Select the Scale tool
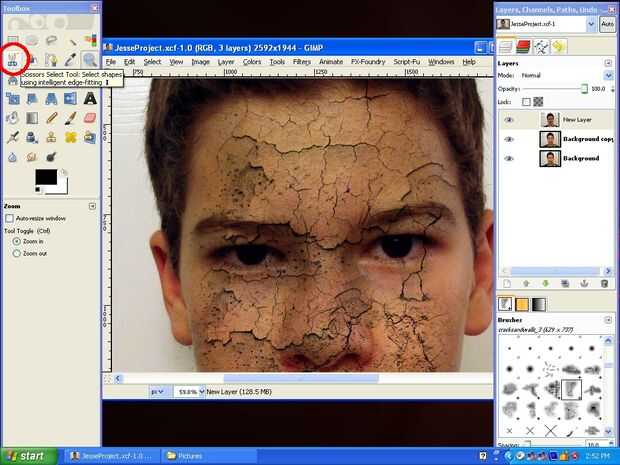This screenshot has width=620, height=465. pyautogui.click(x=13, y=98)
